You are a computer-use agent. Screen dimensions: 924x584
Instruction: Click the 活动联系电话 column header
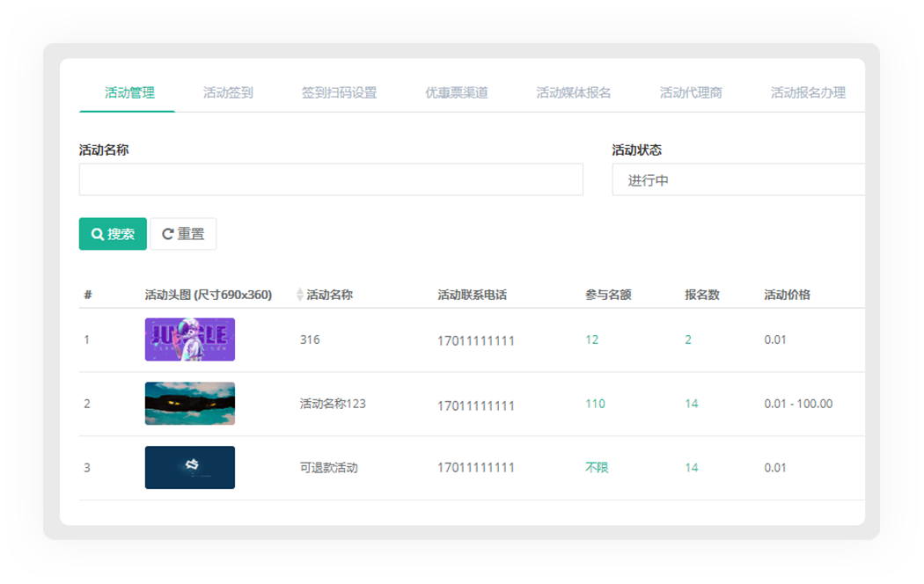472,295
